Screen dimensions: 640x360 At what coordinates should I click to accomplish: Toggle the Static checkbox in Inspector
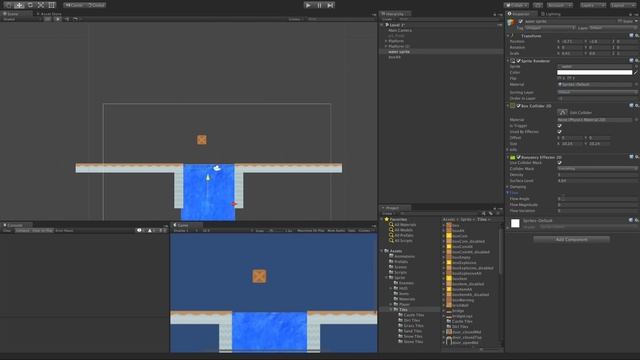(620, 21)
